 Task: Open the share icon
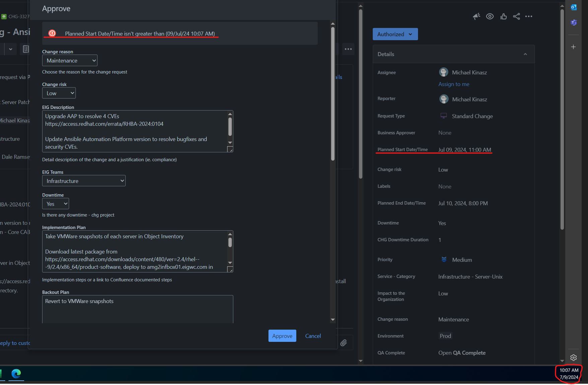(516, 16)
